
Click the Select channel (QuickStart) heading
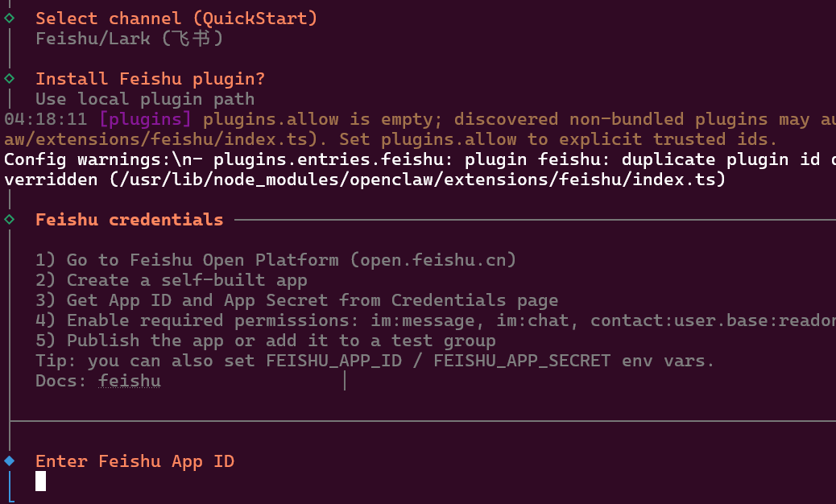point(176,18)
